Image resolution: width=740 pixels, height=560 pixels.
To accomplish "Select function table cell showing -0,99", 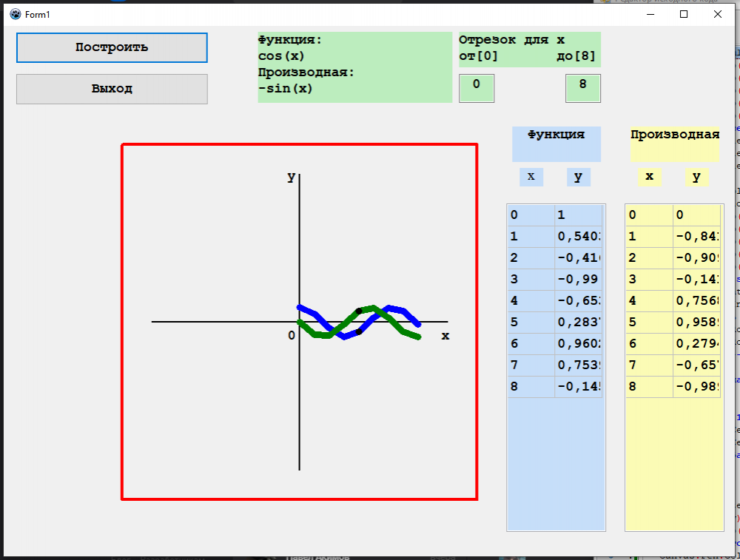I will (577, 280).
